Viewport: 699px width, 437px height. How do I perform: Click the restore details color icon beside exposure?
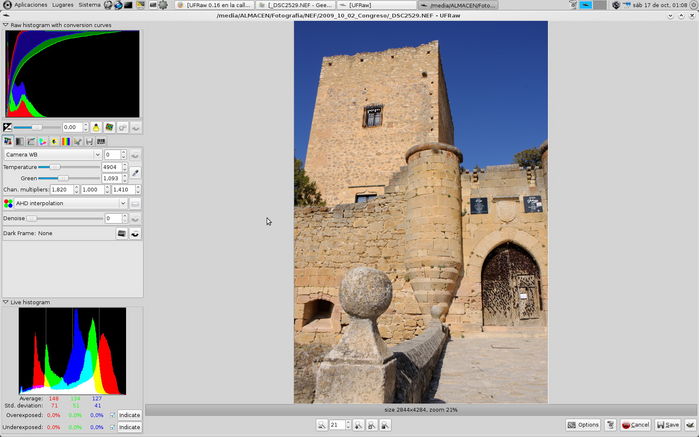109,128
